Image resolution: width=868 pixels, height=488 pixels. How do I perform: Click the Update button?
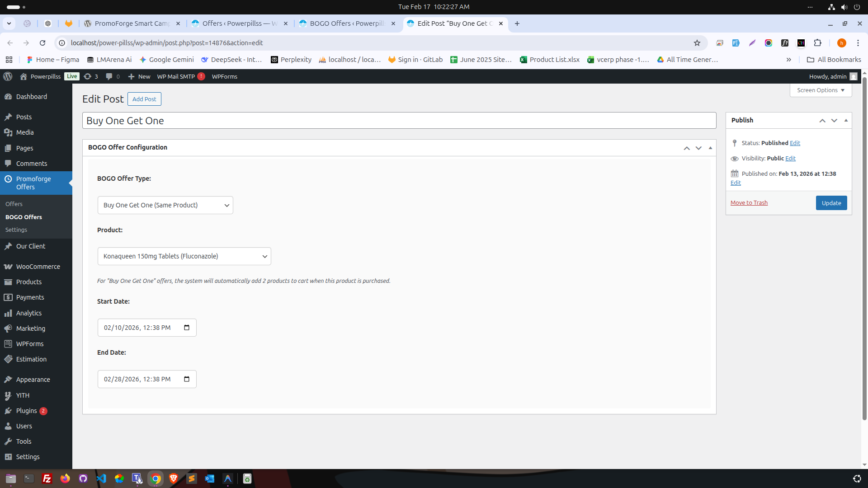pos(831,203)
